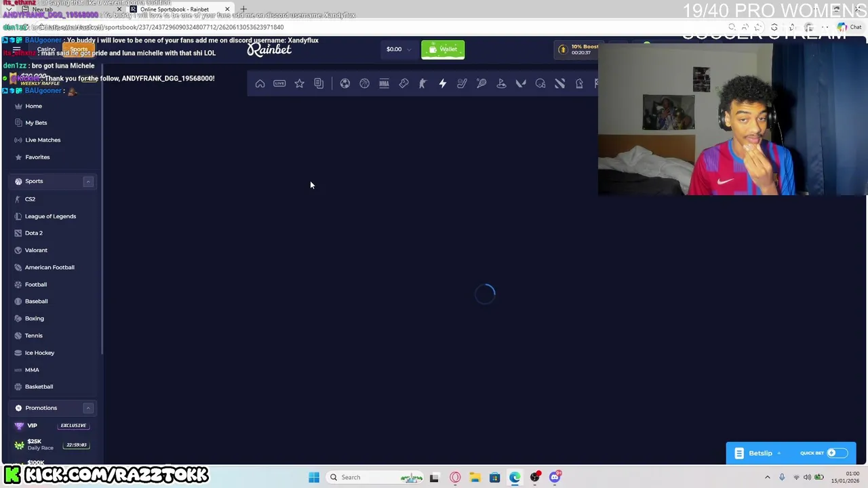
Task: Select the golf flag sport icon
Action: [501, 83]
